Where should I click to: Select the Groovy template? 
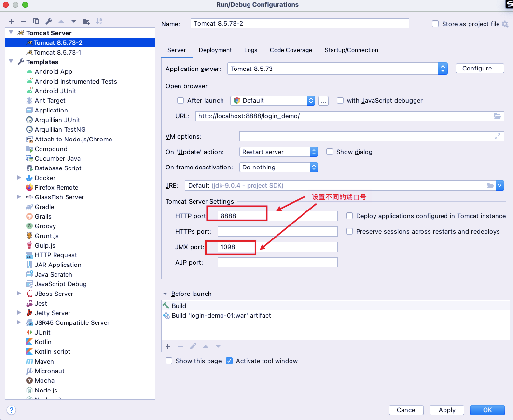click(x=45, y=226)
